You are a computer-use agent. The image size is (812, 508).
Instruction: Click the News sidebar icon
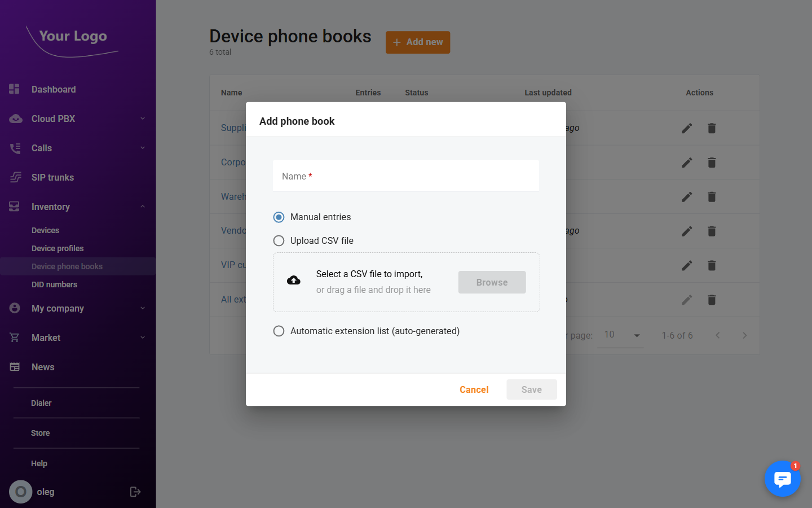pos(14,367)
